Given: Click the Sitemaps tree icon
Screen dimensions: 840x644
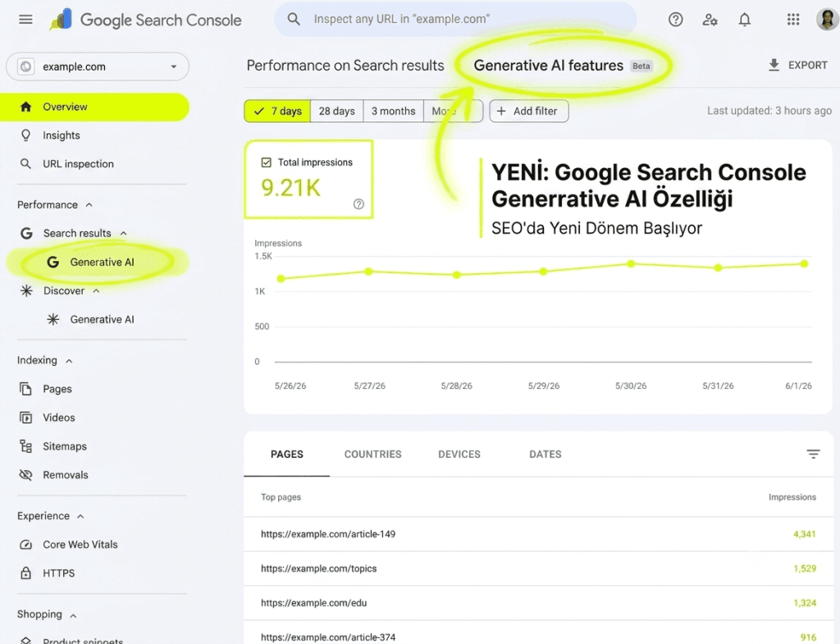Looking at the screenshot, I should coord(25,445).
